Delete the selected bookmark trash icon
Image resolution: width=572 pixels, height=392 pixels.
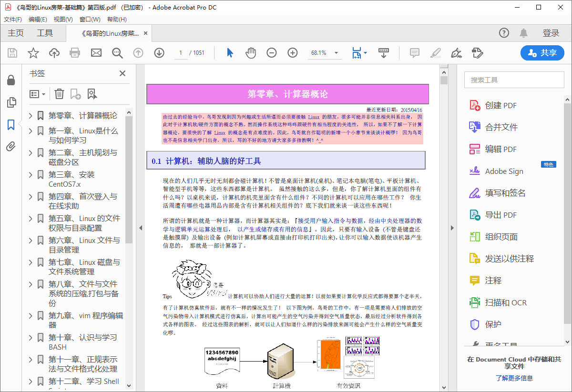59,94
